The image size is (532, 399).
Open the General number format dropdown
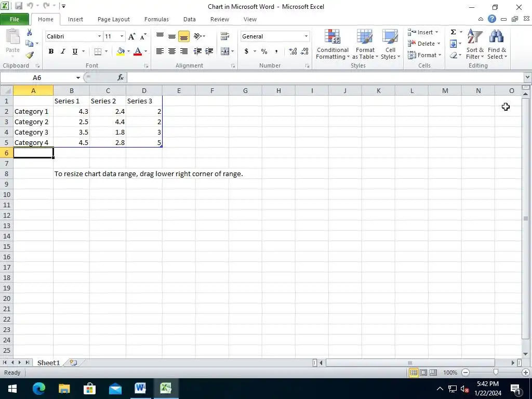point(306,36)
